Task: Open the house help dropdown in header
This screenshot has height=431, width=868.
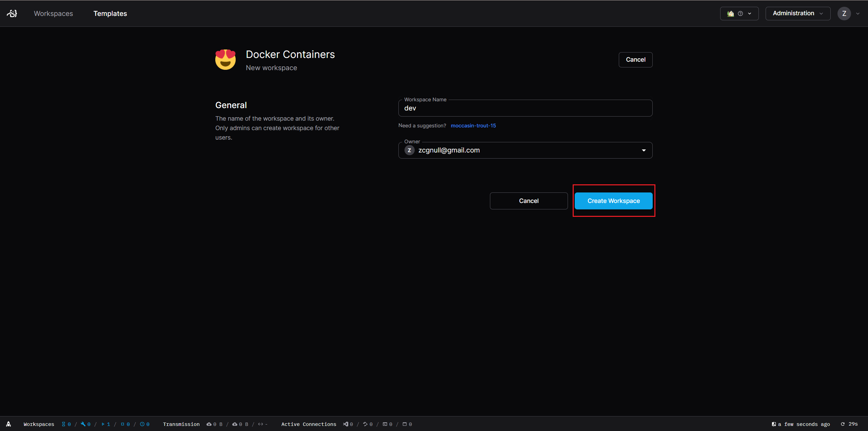Action: (x=739, y=14)
